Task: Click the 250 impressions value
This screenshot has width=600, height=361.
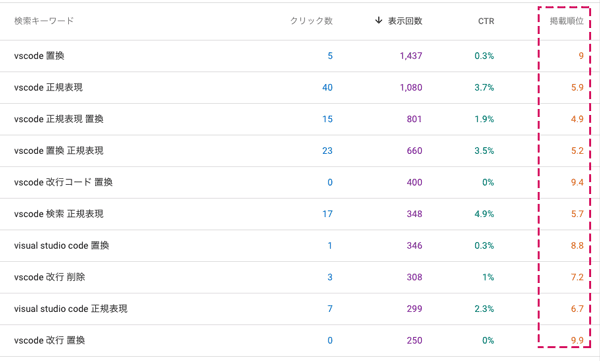Action: tap(414, 340)
